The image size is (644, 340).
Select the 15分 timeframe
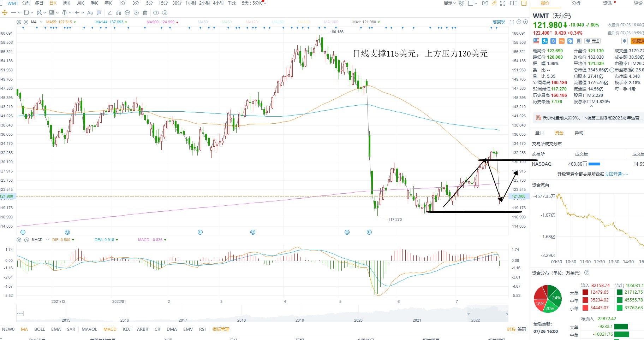[x=163, y=3]
